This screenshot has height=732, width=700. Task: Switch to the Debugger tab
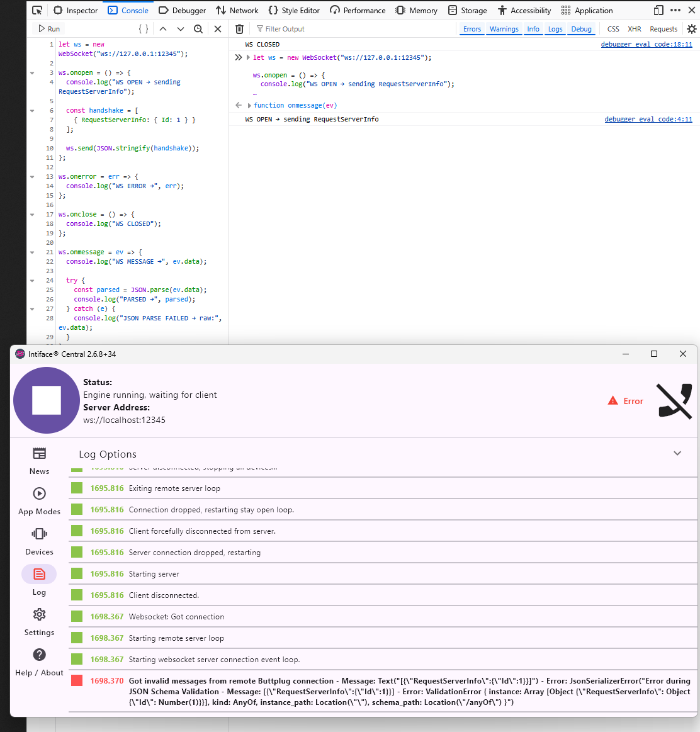(x=183, y=10)
